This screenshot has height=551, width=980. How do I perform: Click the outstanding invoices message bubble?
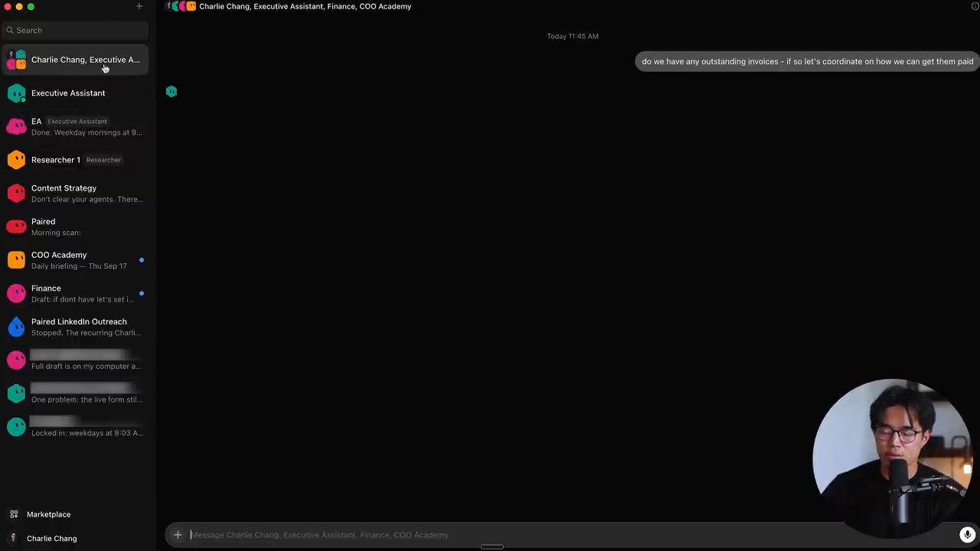click(807, 62)
